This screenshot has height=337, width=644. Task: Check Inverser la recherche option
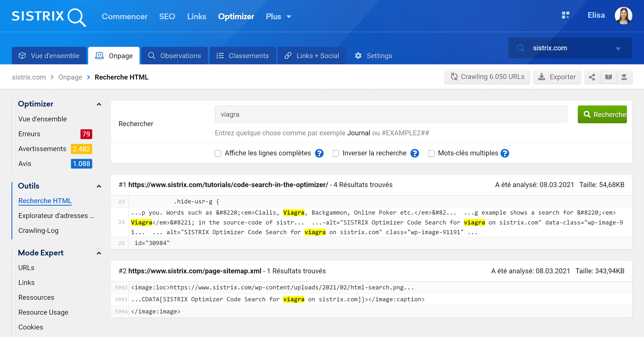(x=336, y=153)
